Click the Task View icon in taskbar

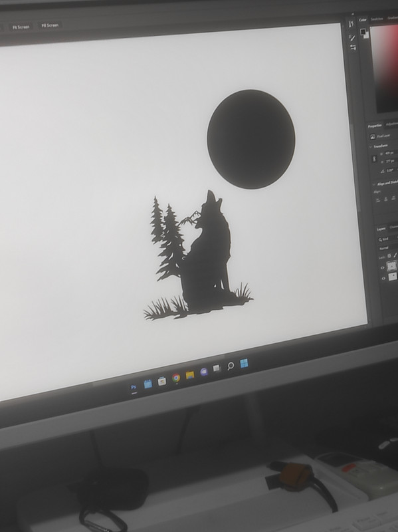point(217,368)
